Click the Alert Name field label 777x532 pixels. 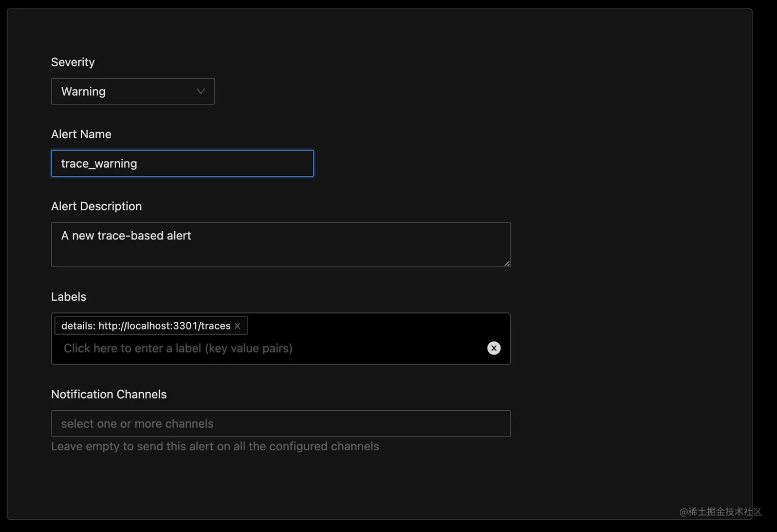(x=81, y=134)
